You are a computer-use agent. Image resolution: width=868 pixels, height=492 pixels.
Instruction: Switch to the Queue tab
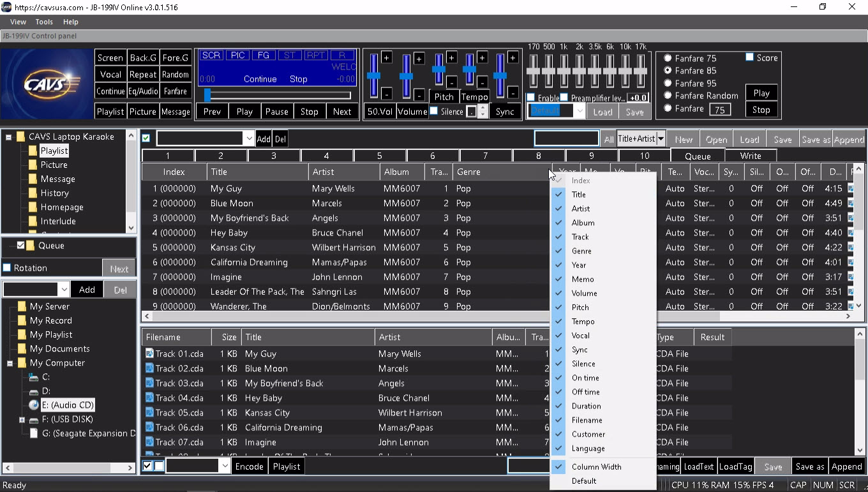(698, 156)
